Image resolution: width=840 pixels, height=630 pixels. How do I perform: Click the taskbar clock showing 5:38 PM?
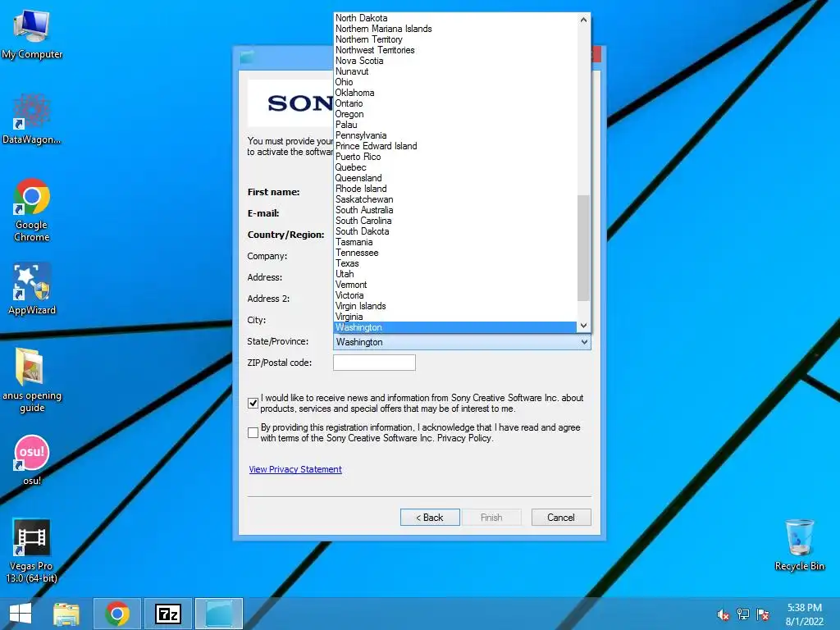click(x=804, y=614)
